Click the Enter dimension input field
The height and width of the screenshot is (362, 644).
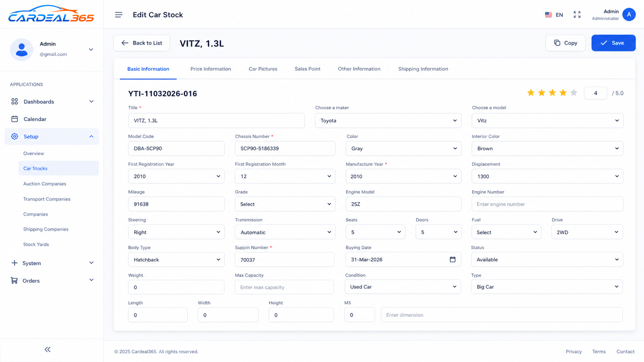(x=501, y=315)
